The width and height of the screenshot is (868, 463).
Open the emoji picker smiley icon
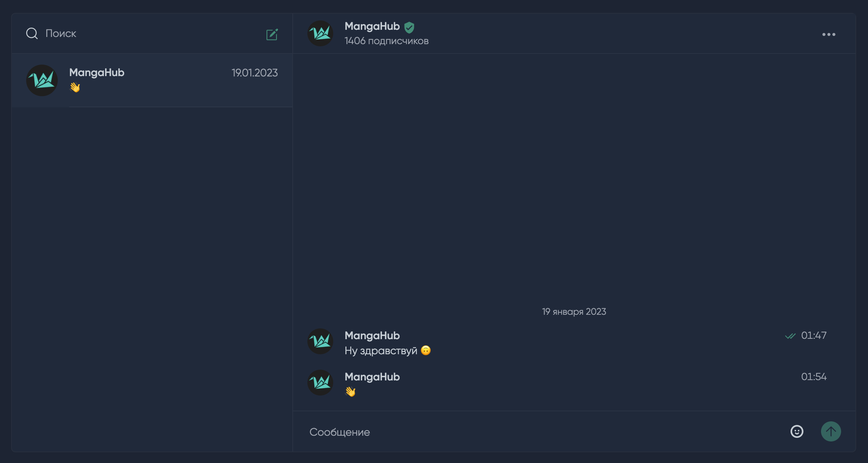797,431
